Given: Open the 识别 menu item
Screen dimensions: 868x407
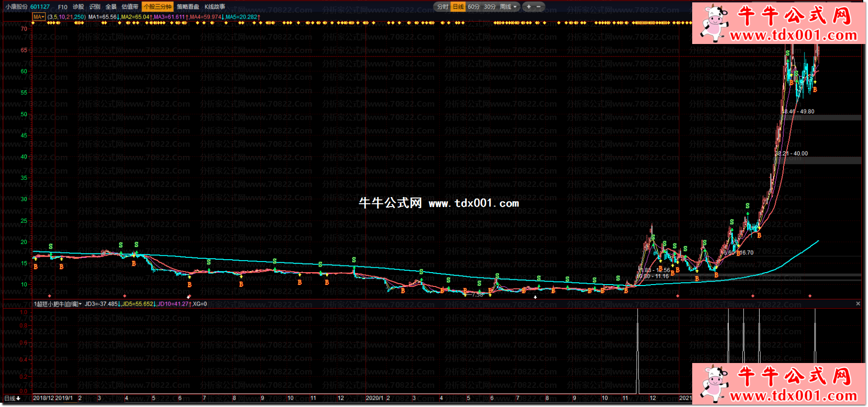Looking at the screenshot, I should 95,7.
